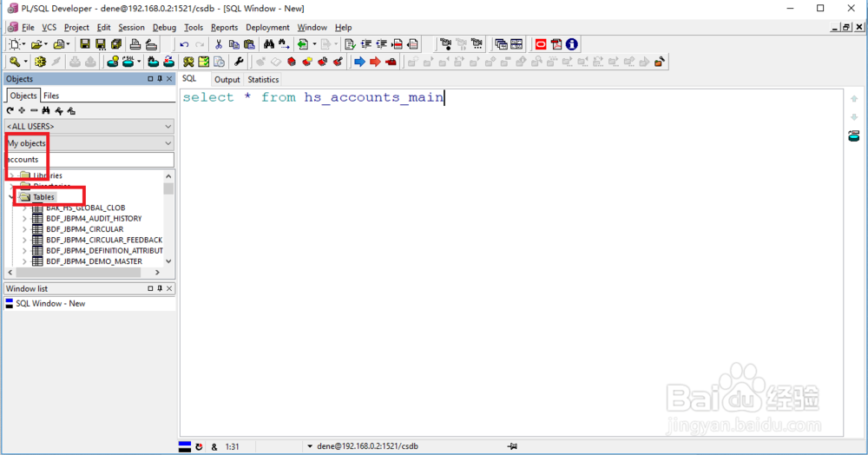Click the Save floppy disk icon
The height and width of the screenshot is (455, 868).
(x=85, y=44)
